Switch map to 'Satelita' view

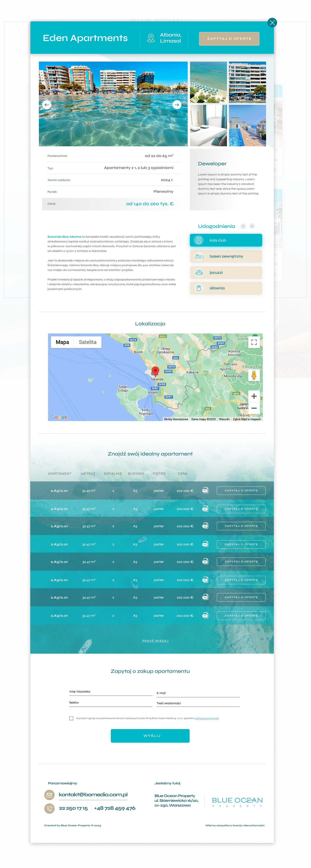(88, 342)
